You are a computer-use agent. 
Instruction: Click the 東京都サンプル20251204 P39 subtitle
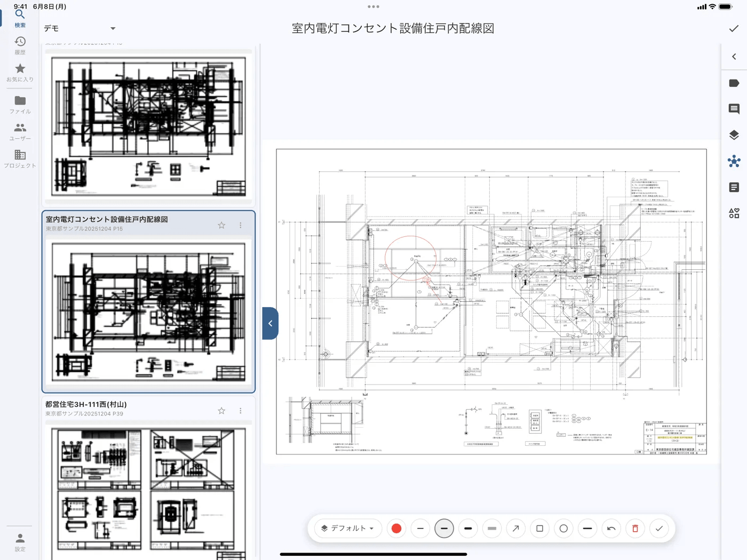coord(84,414)
